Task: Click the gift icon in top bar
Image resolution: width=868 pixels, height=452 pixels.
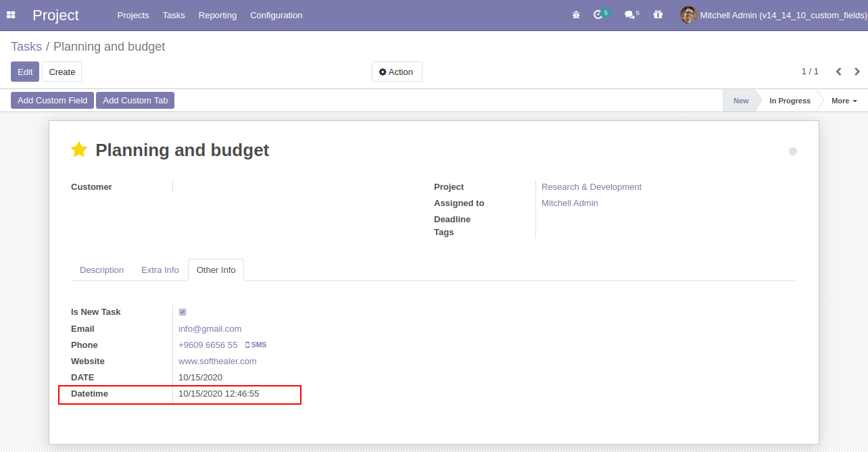Action: [x=658, y=15]
